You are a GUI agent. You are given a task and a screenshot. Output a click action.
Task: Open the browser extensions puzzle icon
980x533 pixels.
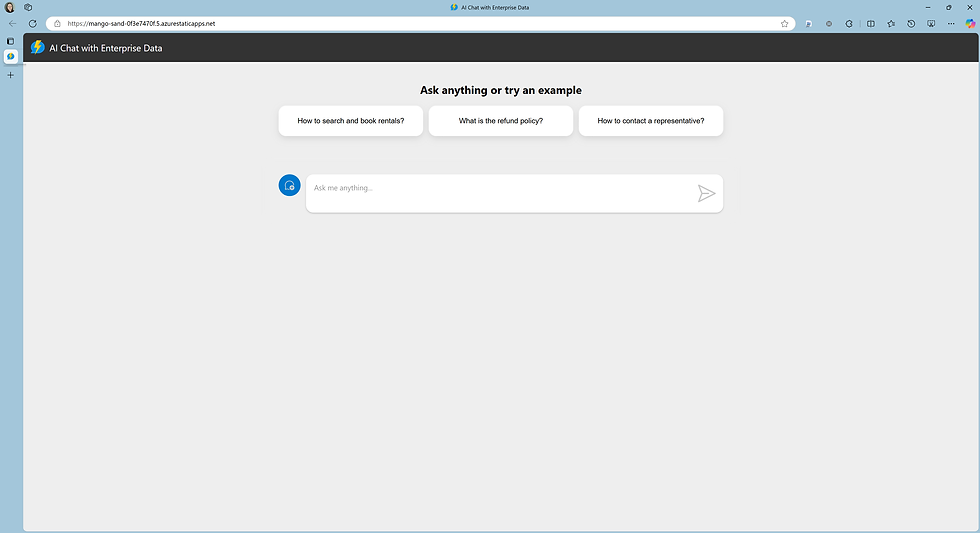pos(849,24)
